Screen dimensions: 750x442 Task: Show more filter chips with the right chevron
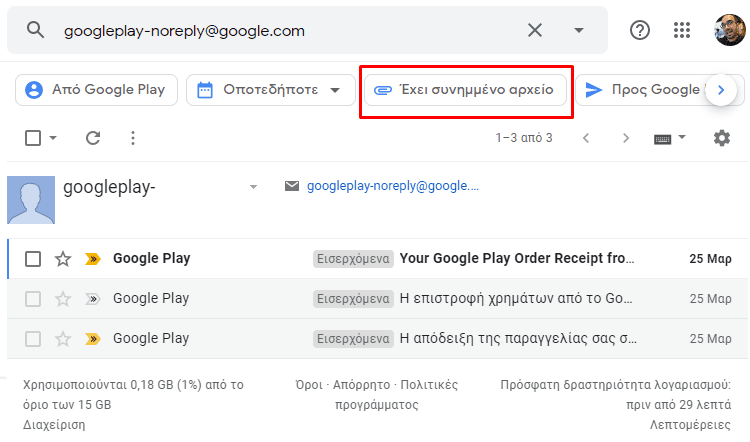pos(721,89)
